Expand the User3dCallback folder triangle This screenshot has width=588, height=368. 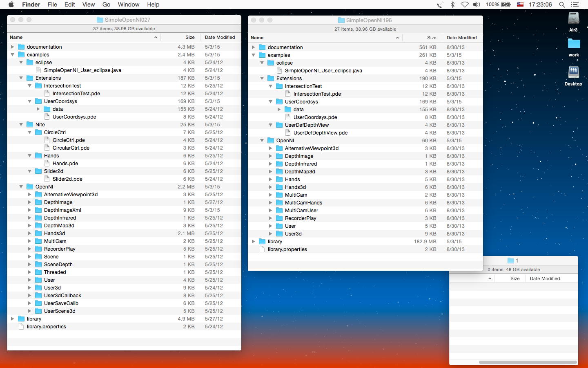tap(30, 296)
